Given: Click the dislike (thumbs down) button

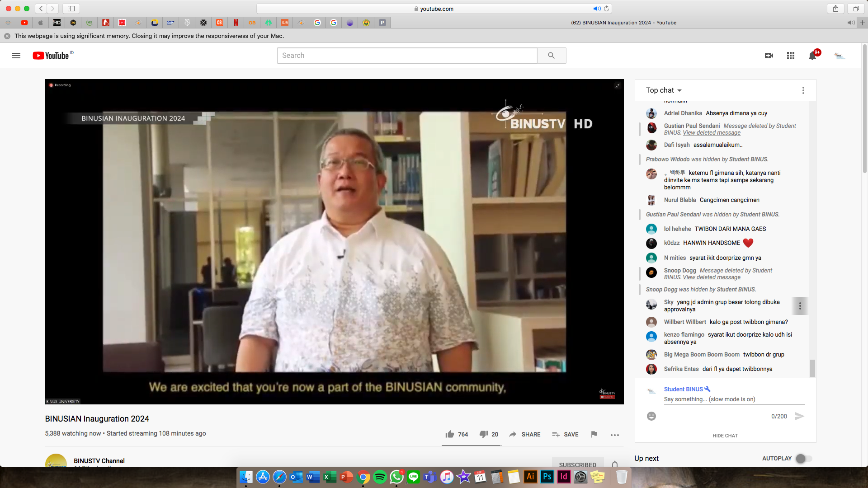Looking at the screenshot, I should tap(483, 434).
